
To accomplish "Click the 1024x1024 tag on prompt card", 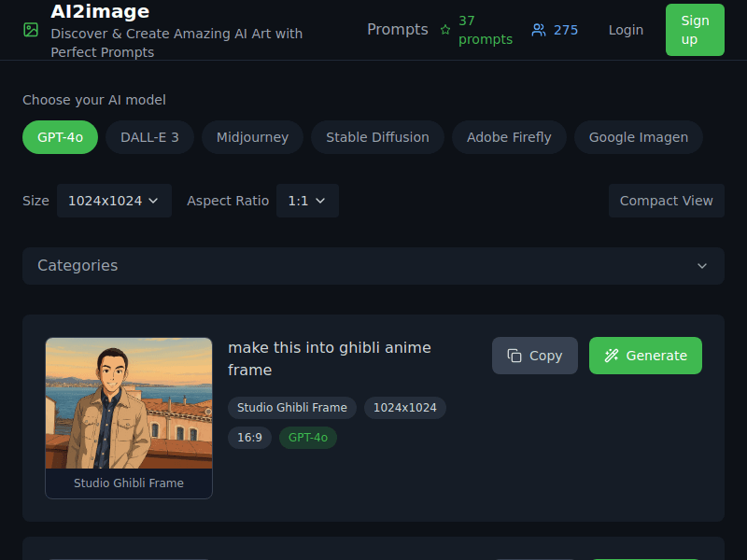I will point(405,408).
